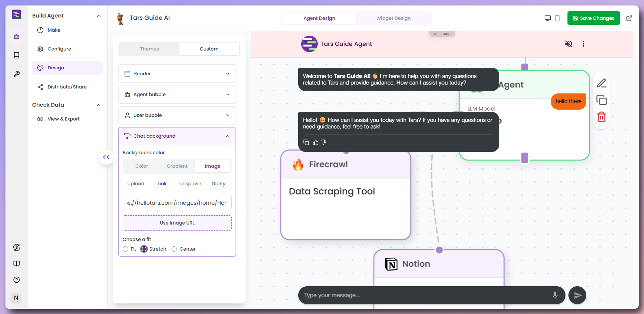Open View & Export menu item
The height and width of the screenshot is (314, 644).
(x=67, y=119)
